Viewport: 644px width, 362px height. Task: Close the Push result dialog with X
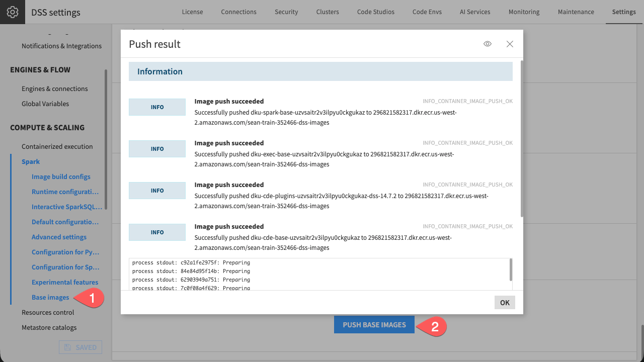coord(510,44)
